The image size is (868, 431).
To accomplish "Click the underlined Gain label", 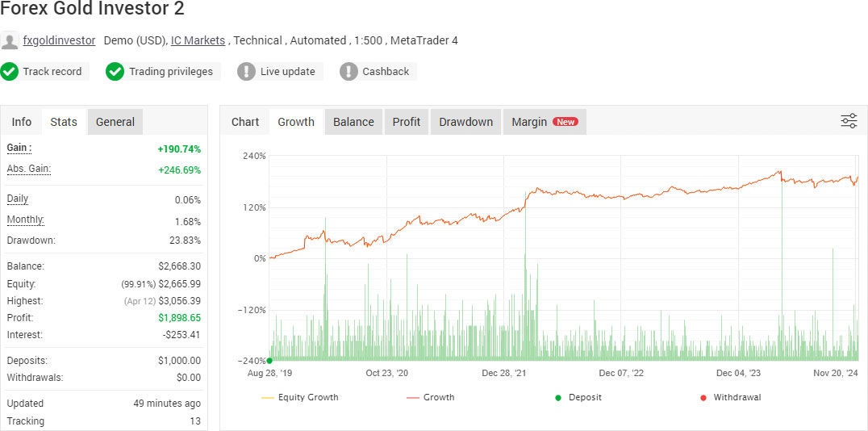I will [19, 148].
